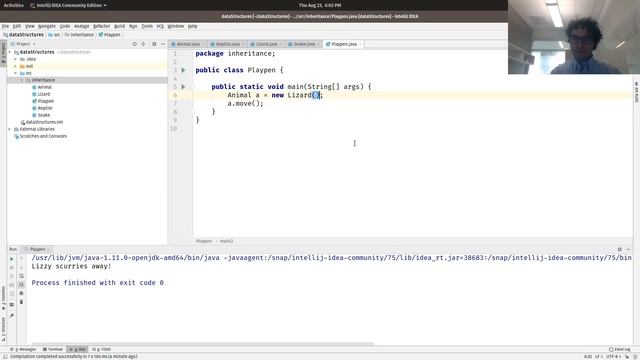This screenshot has height=360, width=640.
Task: Clear console with the trash icon
Action: pyautogui.click(x=22, y=302)
